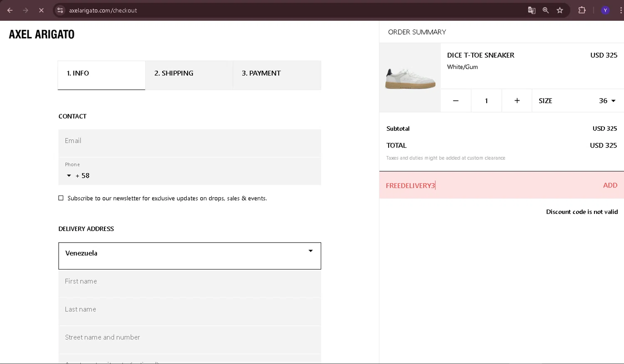Viewport: 624px width, 364px height.
Task: Go to the Axel Arigato logo home
Action: [42, 34]
